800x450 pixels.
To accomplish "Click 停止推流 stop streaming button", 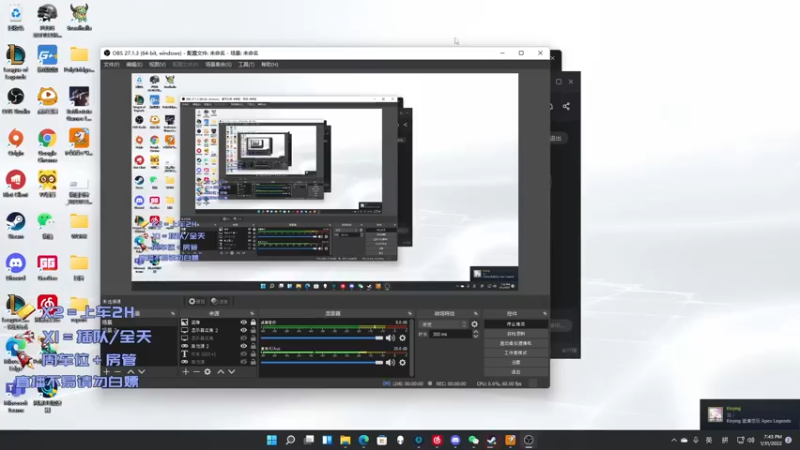I will tap(516, 324).
